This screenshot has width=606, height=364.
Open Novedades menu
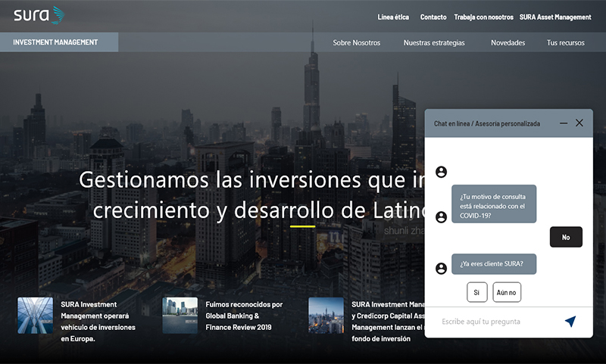(508, 43)
